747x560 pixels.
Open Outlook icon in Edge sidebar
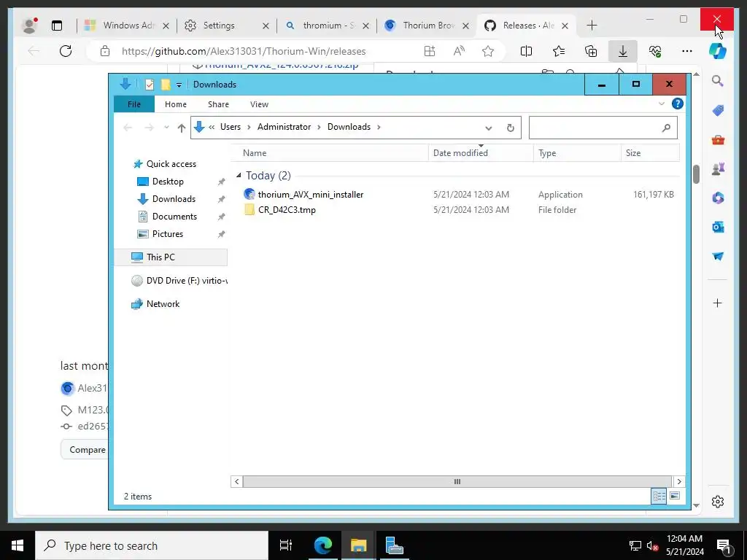point(718,227)
